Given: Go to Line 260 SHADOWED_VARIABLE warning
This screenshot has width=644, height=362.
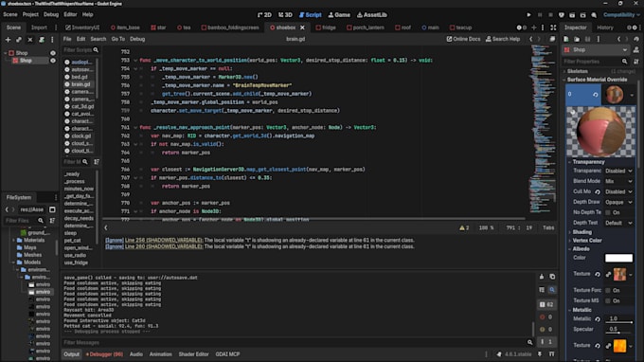Looking at the screenshot, I should coord(164,246).
